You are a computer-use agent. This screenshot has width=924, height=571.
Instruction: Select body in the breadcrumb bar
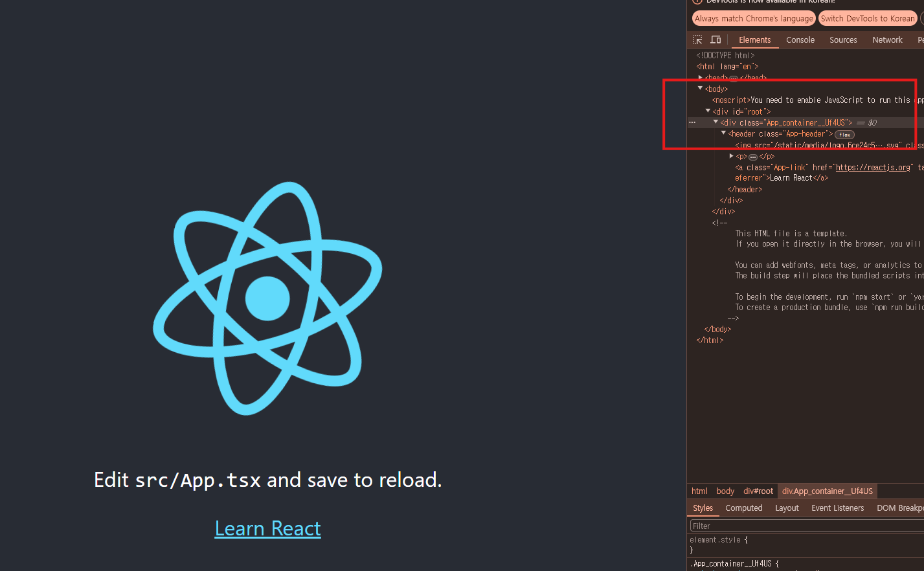[725, 491]
